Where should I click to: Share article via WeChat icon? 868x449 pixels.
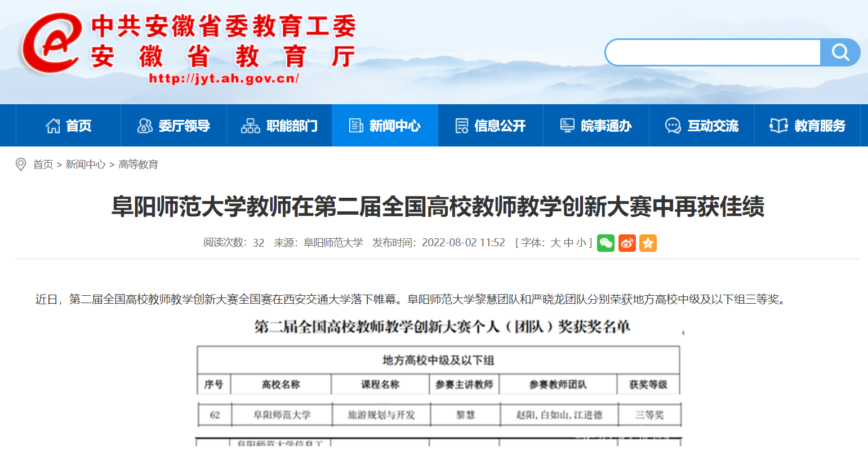(x=606, y=243)
